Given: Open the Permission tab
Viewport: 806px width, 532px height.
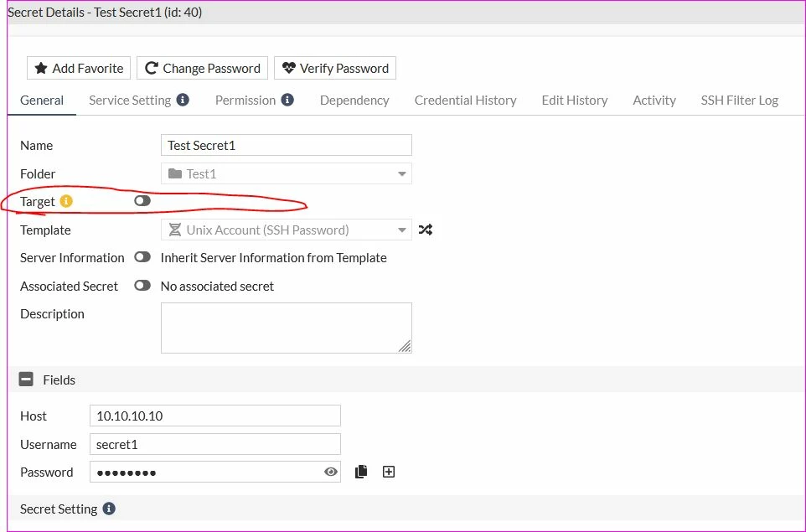Looking at the screenshot, I should [x=245, y=101].
